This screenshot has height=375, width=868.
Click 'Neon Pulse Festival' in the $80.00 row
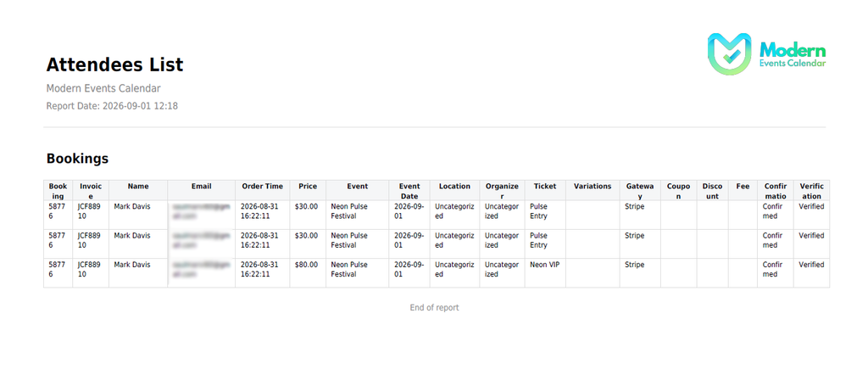(x=349, y=270)
